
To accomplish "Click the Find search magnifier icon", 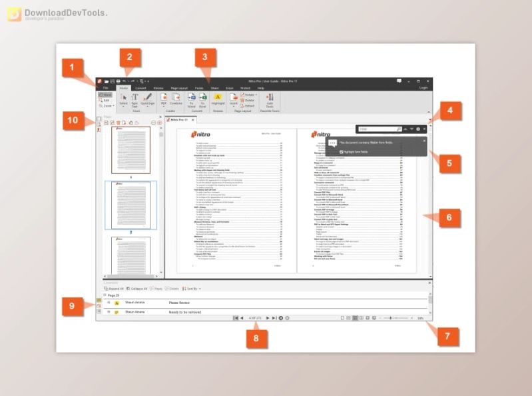I will (x=399, y=129).
